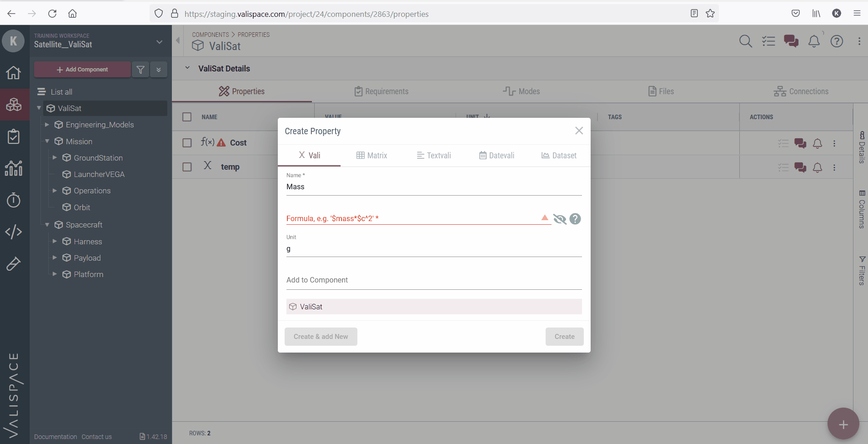
Task: Open the task checklist in header
Action: [768, 41]
